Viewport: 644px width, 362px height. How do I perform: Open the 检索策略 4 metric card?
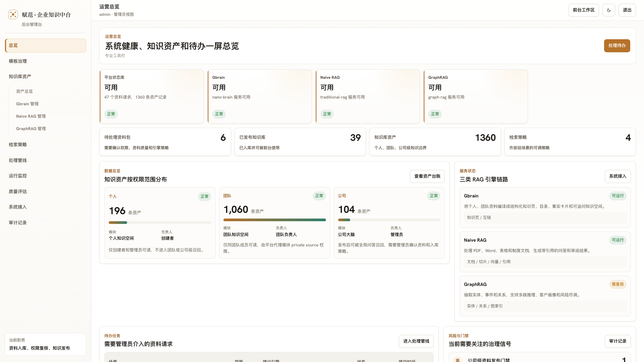[570, 142]
